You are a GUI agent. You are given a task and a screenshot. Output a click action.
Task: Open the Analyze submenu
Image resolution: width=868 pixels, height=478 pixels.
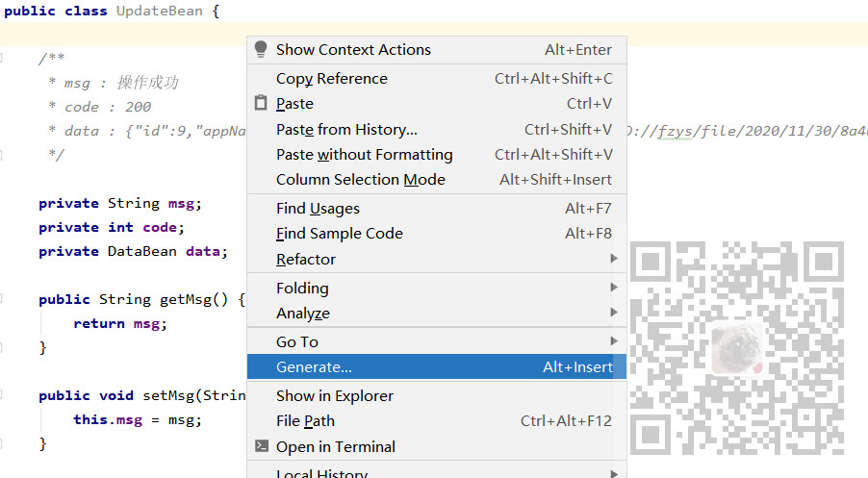click(302, 314)
